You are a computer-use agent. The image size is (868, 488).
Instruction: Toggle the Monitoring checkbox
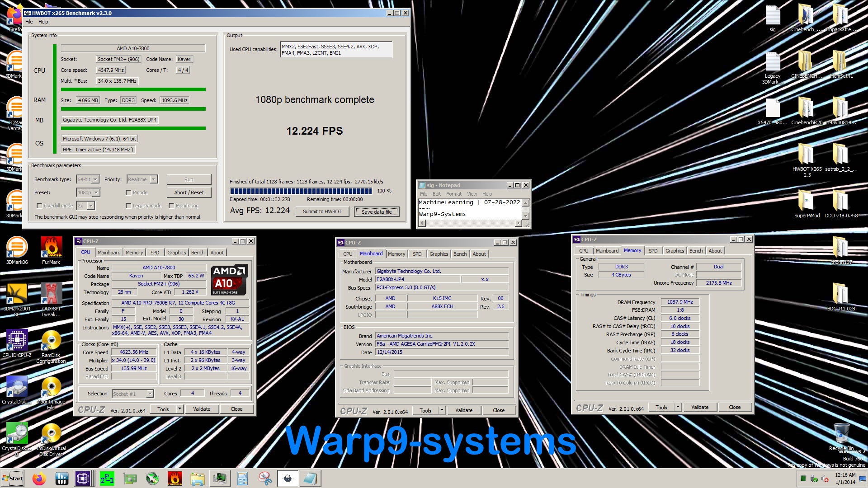click(171, 206)
